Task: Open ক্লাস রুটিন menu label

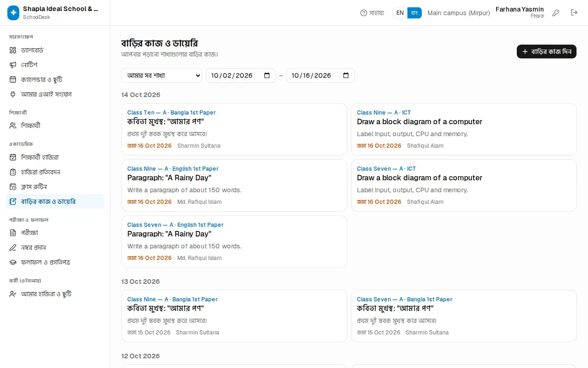Action: (34, 187)
